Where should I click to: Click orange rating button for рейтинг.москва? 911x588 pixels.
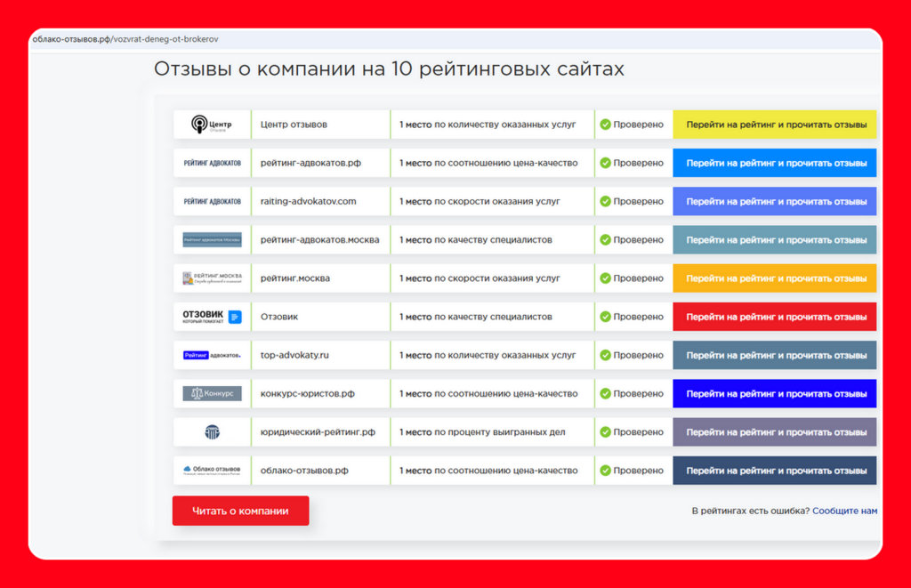(x=775, y=278)
